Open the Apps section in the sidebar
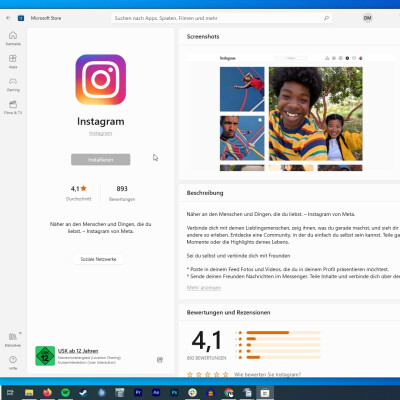 pos(13,61)
